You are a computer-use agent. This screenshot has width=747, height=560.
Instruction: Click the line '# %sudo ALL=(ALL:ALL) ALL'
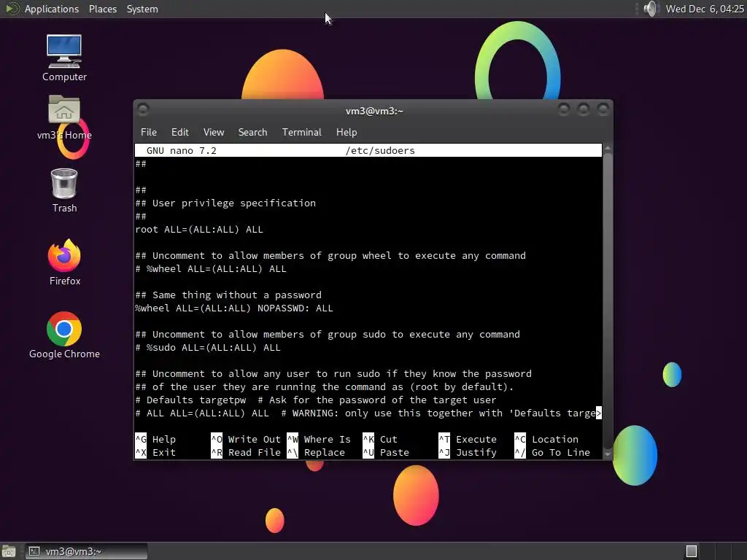[208, 348]
